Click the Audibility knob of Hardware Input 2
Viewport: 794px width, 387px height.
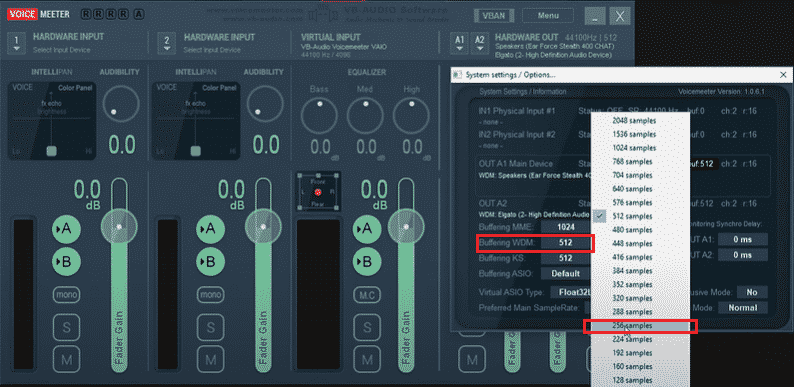point(265,104)
